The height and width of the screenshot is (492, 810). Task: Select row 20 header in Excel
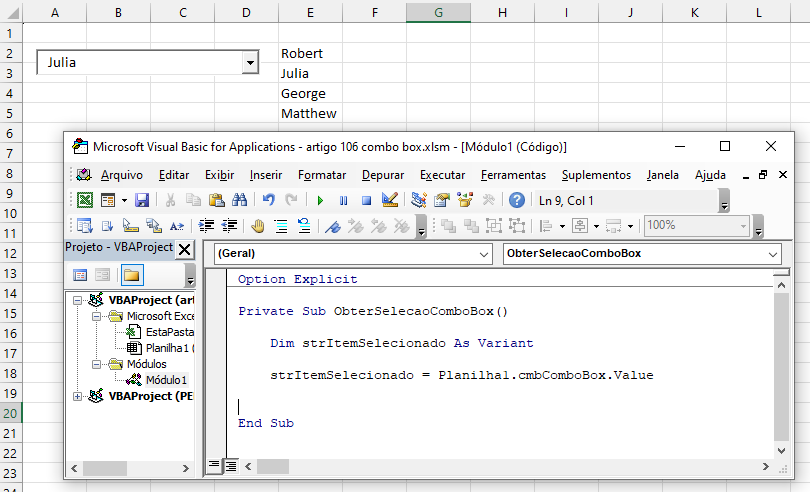[x=11, y=413]
